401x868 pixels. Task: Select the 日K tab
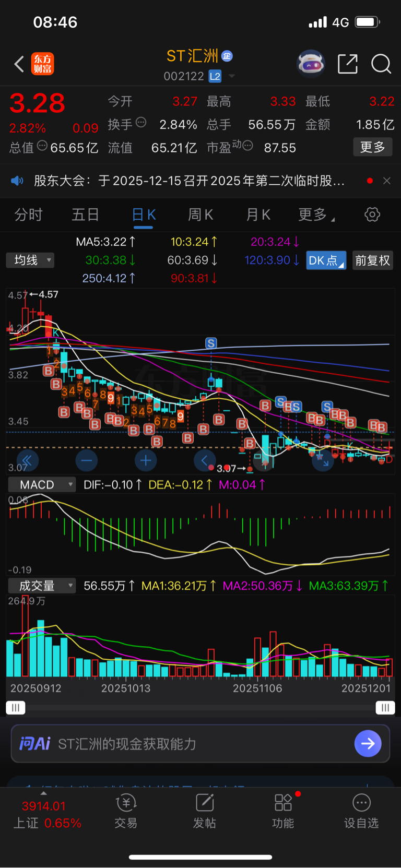144,215
